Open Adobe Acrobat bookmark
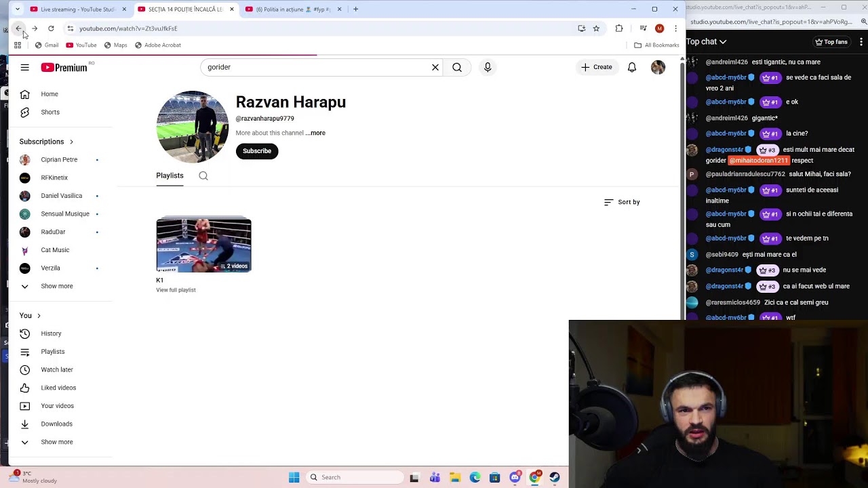The height and width of the screenshot is (488, 868). tap(158, 45)
